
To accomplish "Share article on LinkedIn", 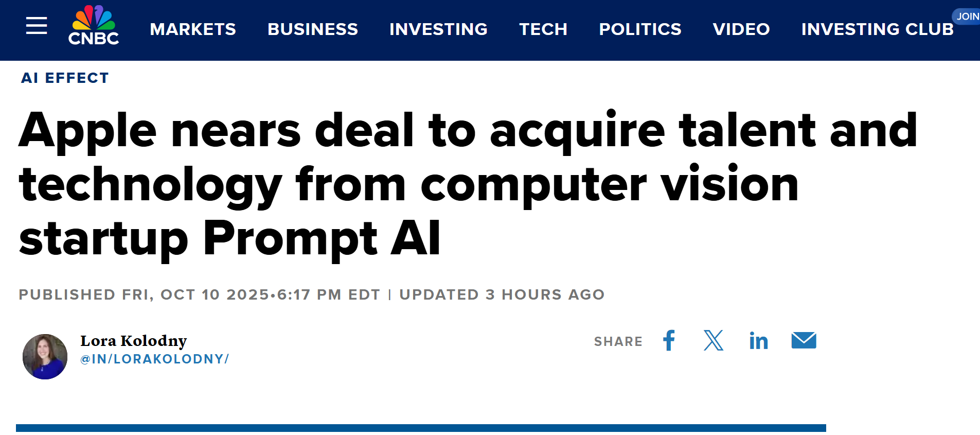I will click(758, 341).
